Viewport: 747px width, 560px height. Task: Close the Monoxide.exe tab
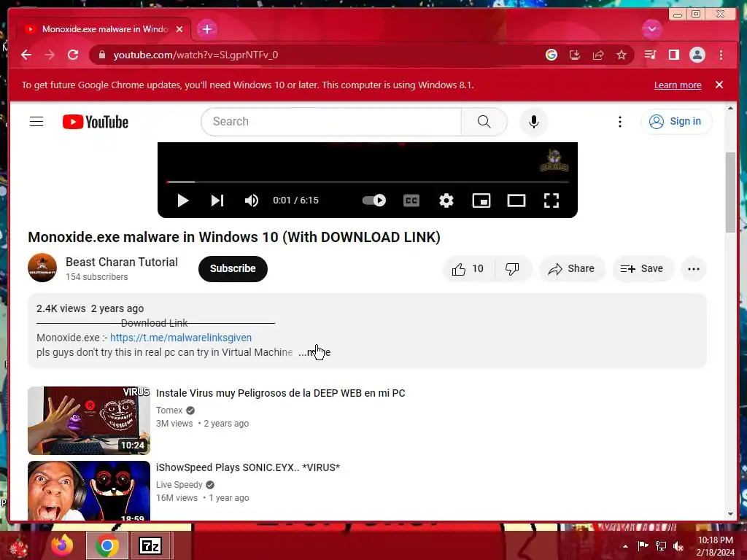[x=179, y=29]
